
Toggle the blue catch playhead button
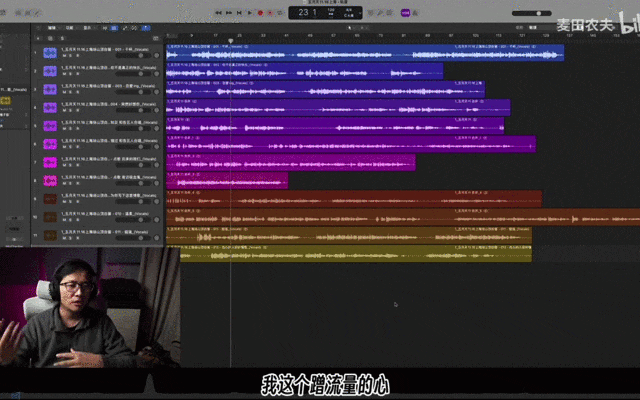coord(146,28)
